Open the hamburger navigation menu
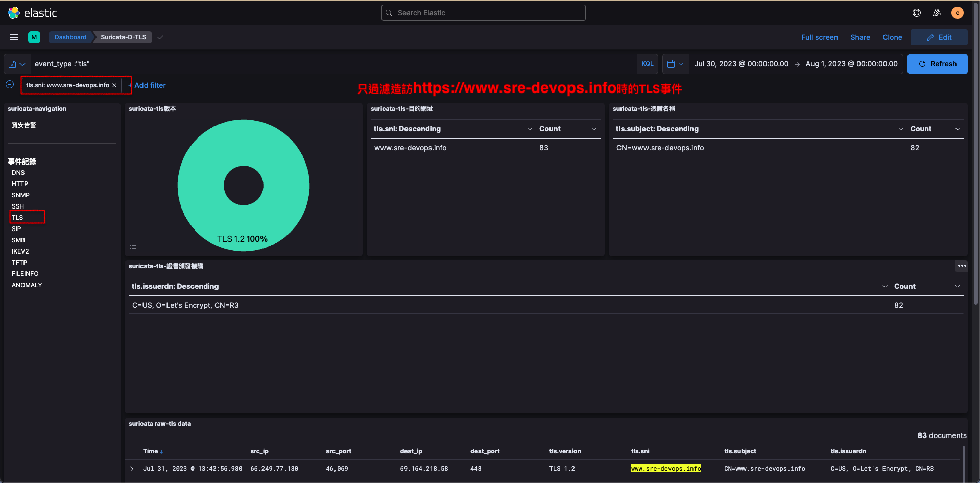The width and height of the screenshot is (980, 483). pyautogui.click(x=14, y=37)
